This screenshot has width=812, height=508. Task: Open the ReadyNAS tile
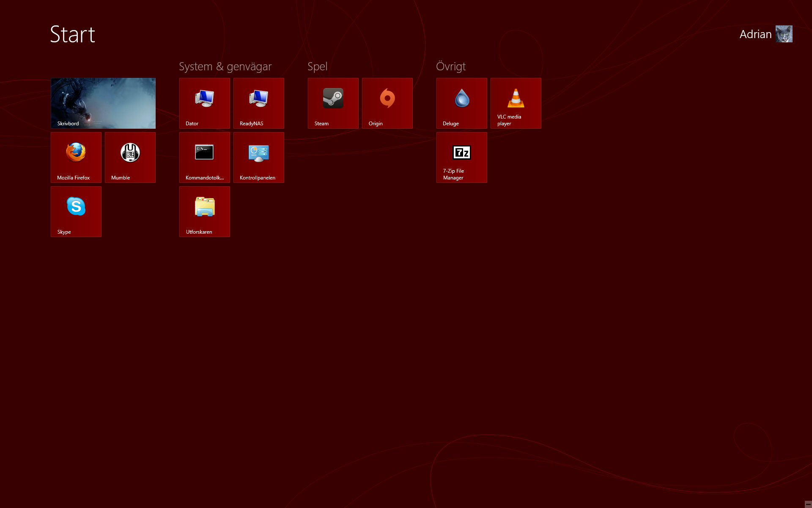259,103
